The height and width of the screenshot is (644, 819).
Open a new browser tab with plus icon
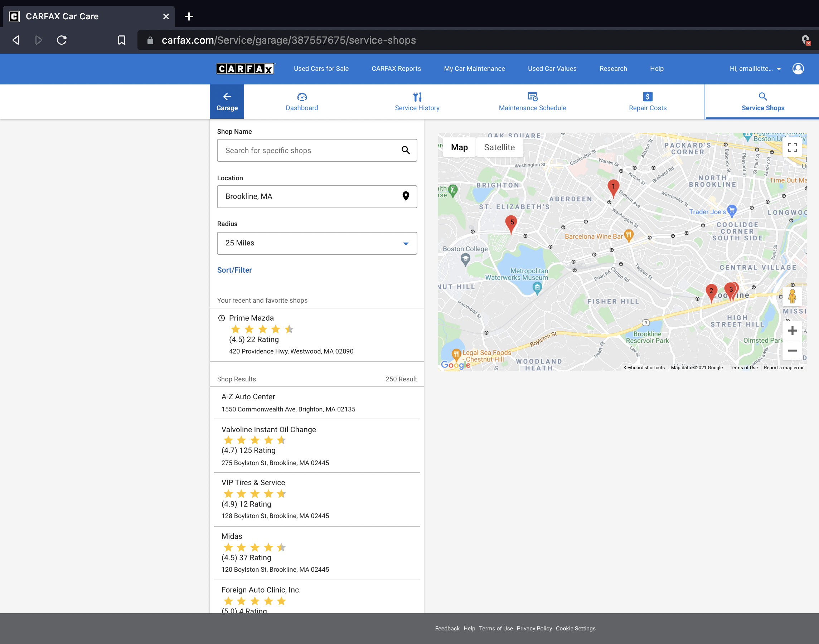tap(189, 16)
